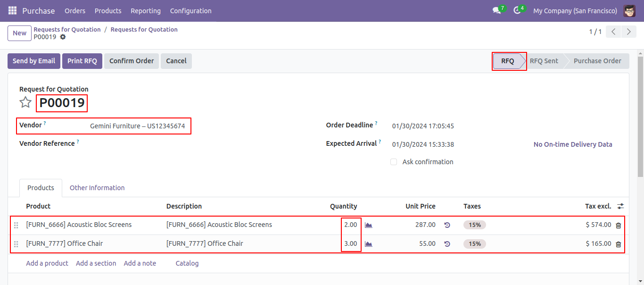
Task: Click the Purchase app title
Action: pyautogui.click(x=39, y=10)
